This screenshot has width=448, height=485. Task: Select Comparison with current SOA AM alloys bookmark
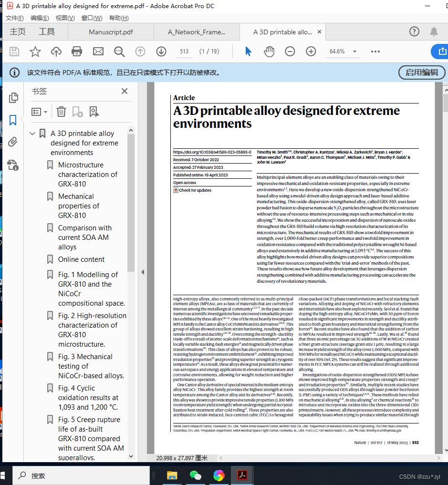[x=85, y=237]
